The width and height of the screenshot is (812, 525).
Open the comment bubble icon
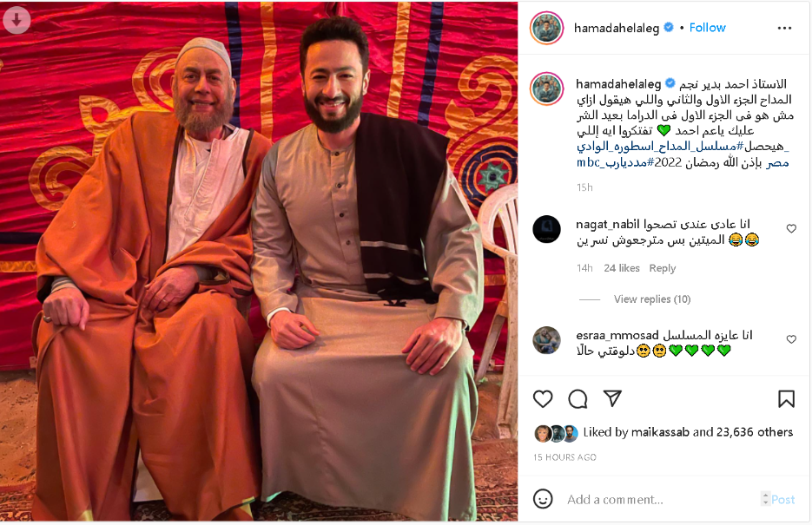578,399
